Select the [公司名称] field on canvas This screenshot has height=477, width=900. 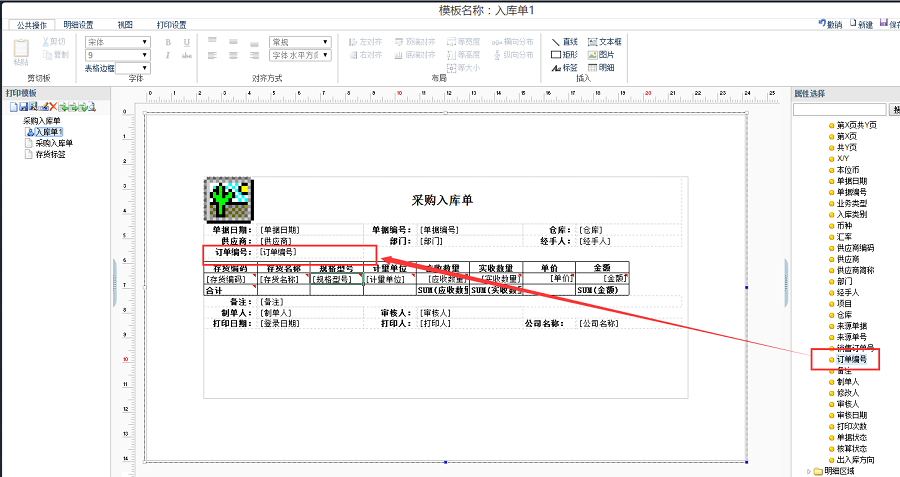(x=599, y=323)
